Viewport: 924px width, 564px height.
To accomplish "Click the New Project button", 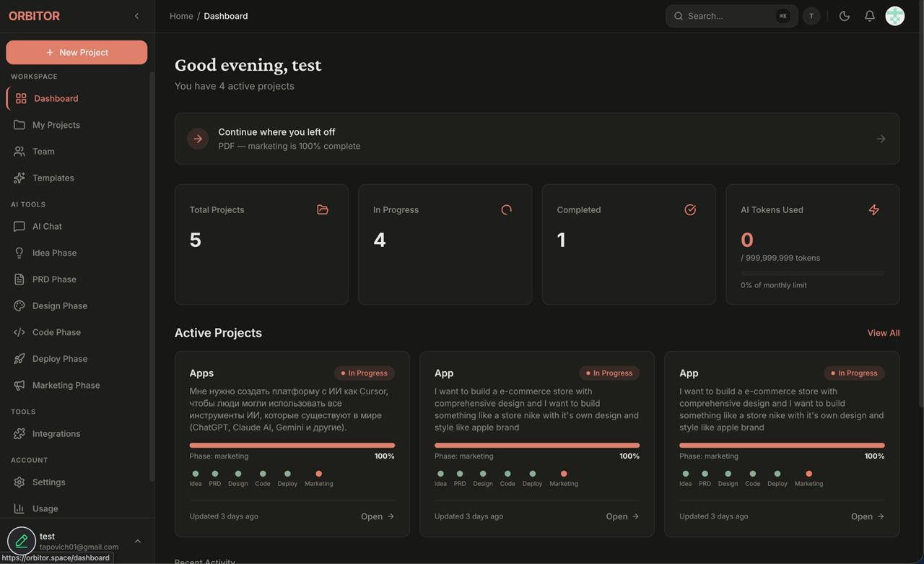I will click(77, 51).
